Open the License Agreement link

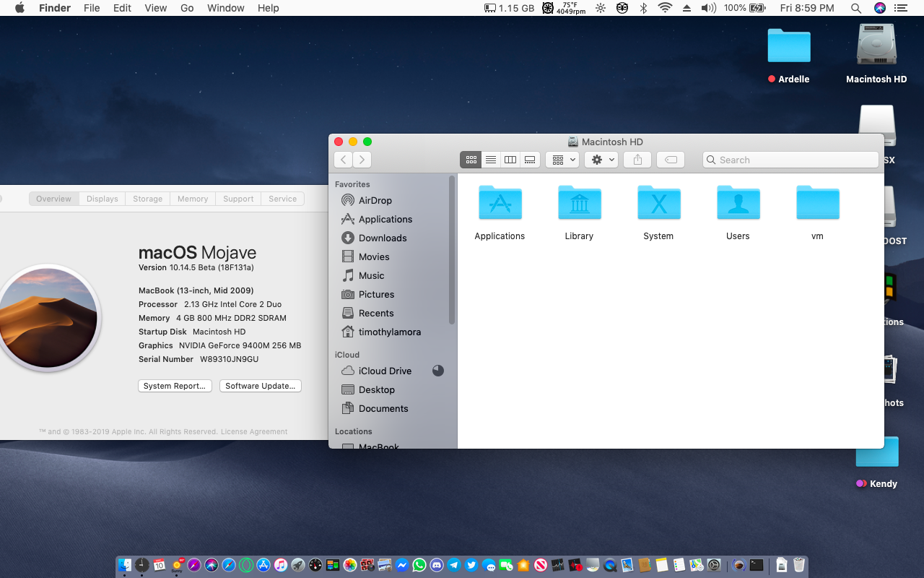[x=254, y=431]
